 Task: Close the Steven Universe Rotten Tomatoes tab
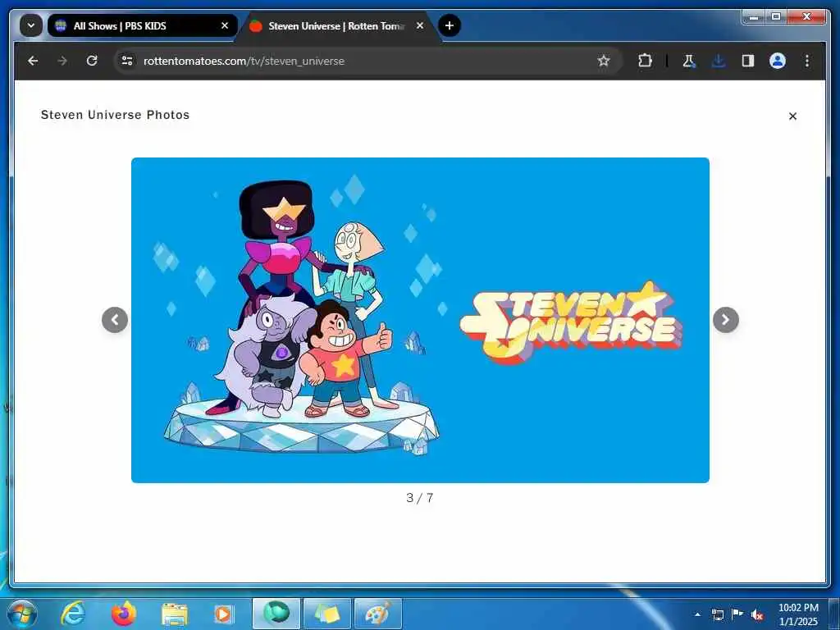420,25
